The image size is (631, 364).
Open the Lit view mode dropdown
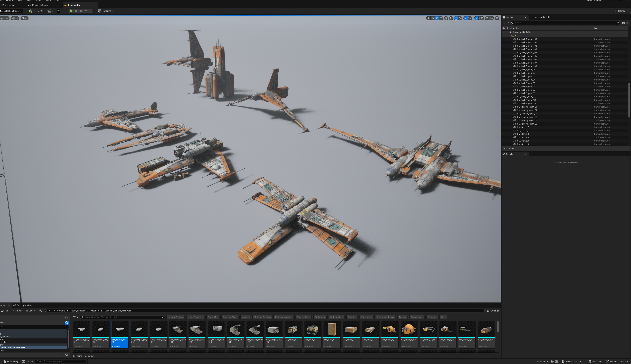[15, 18]
